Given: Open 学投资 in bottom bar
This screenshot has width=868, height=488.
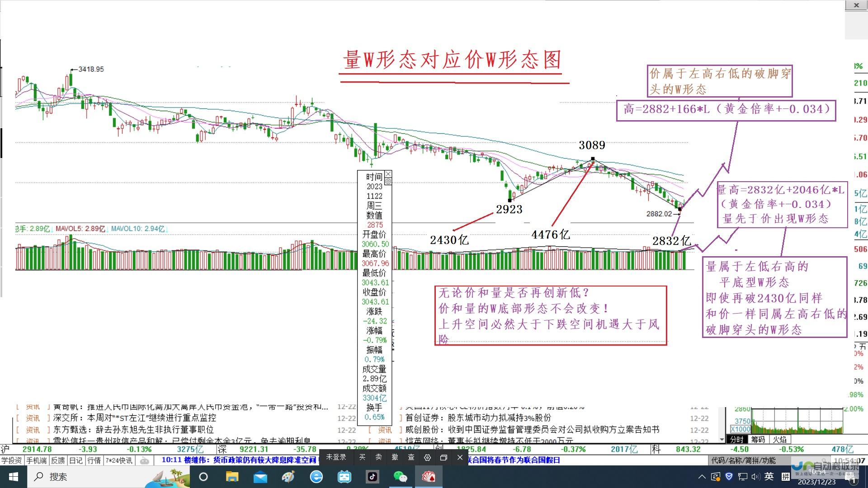Looking at the screenshot, I should (x=12, y=460).
